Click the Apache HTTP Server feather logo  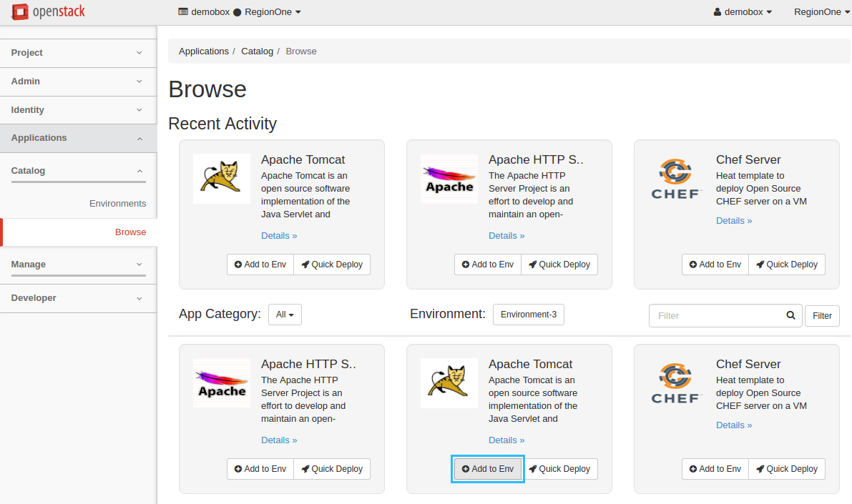click(x=449, y=178)
